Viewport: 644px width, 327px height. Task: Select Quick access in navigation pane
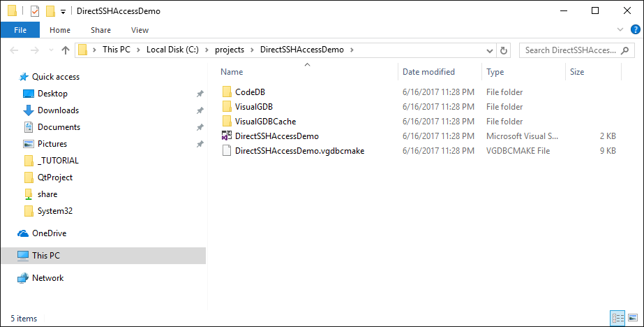(x=56, y=77)
